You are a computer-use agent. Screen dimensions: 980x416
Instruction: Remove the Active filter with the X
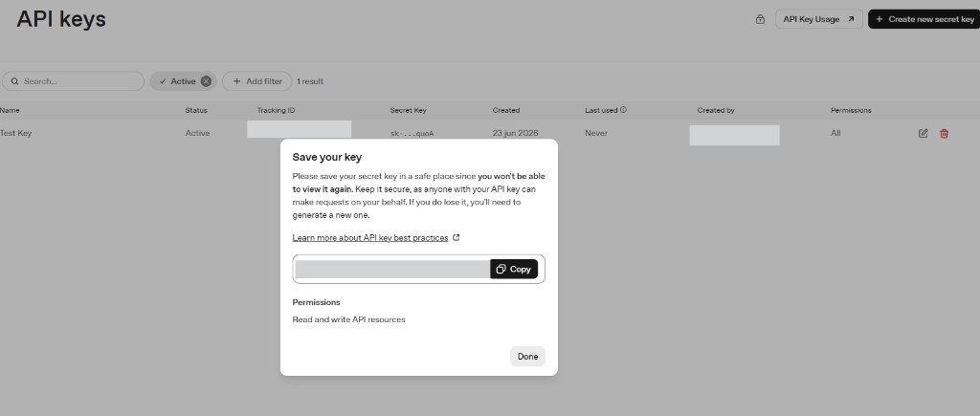pos(206,81)
